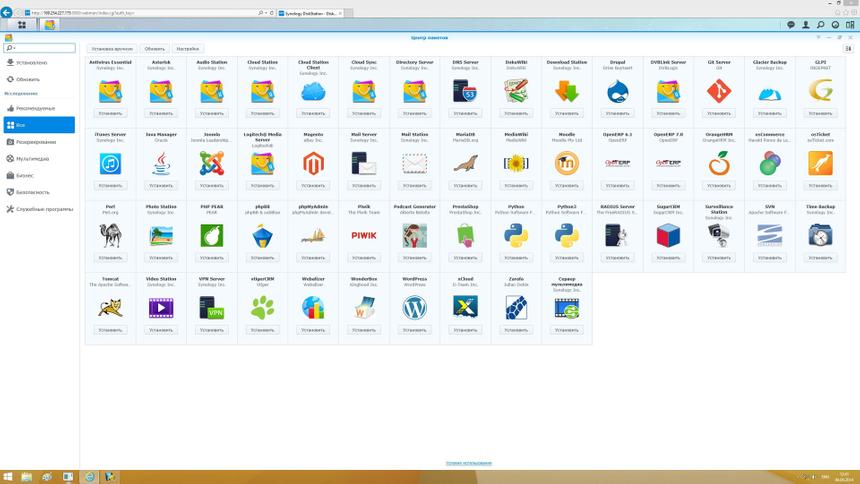Toggle the package list view button
860x484 pixels.
point(848,49)
